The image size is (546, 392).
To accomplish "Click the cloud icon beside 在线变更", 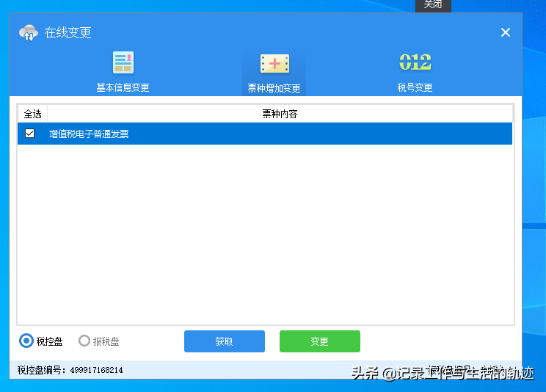I will coord(29,33).
